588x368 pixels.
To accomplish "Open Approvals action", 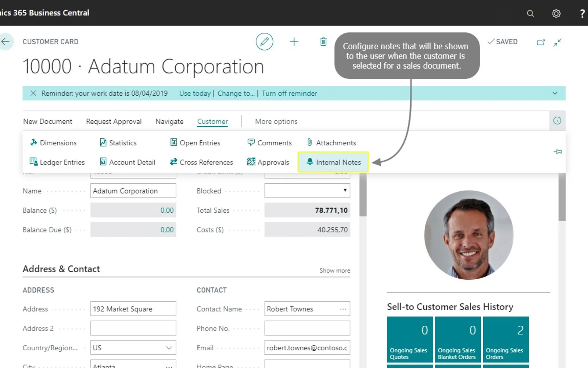I will (268, 162).
